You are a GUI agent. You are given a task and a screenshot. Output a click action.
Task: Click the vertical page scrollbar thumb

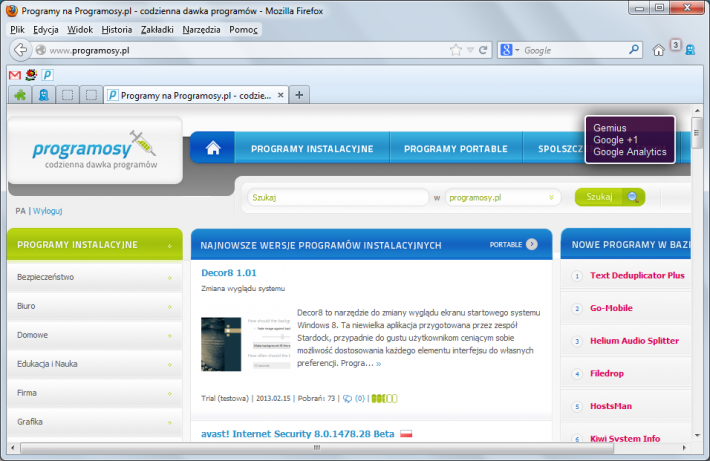[x=697, y=132]
